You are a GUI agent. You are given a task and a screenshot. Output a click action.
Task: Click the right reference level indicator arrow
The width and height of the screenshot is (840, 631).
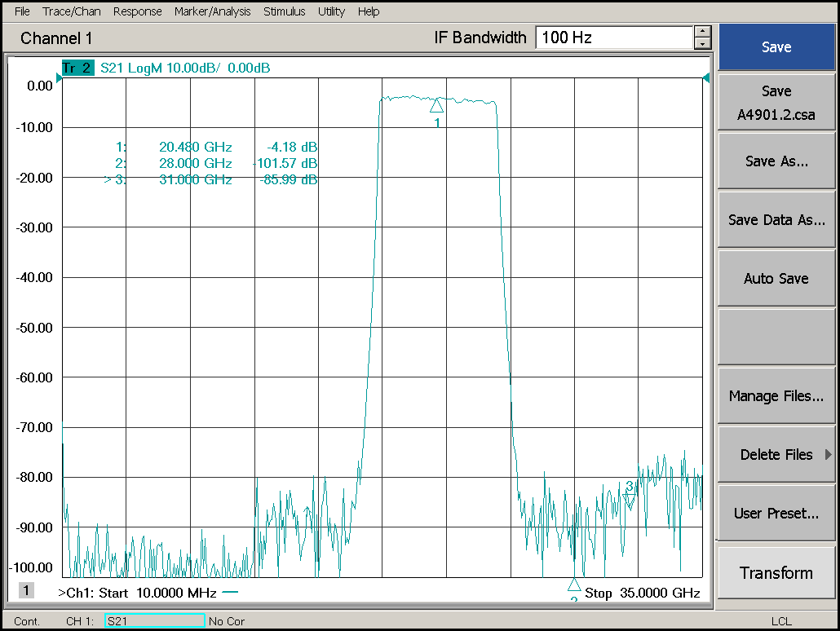(x=705, y=78)
